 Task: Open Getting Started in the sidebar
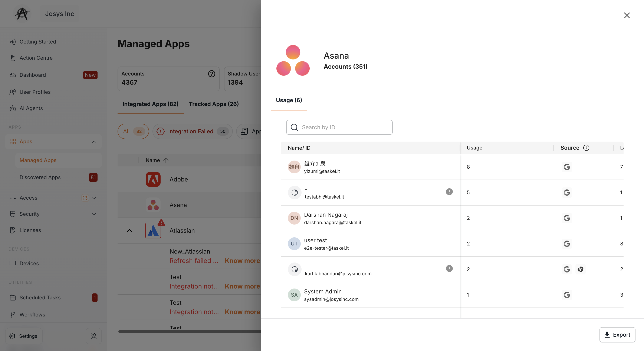coord(37,42)
